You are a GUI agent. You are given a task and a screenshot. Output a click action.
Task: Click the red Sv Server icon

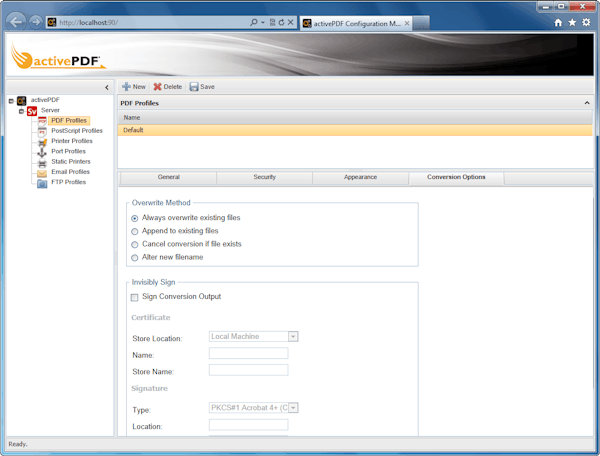32,111
